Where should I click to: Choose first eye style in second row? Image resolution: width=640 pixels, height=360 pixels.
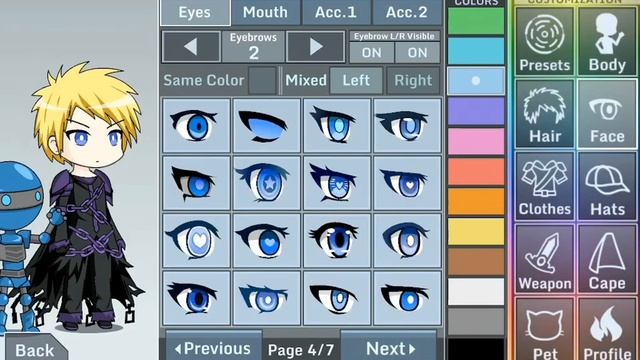[196, 183]
